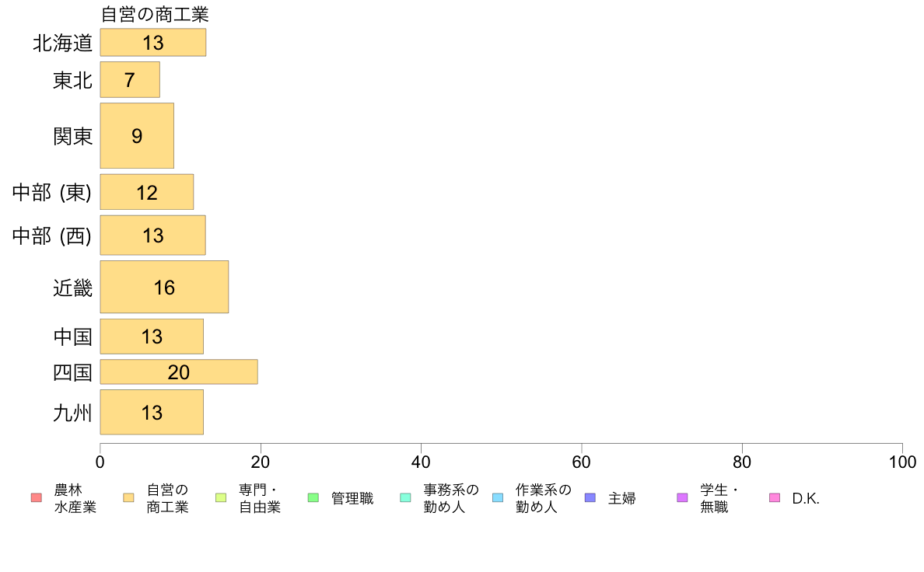Select the 東北 bar showing 7

click(130, 79)
